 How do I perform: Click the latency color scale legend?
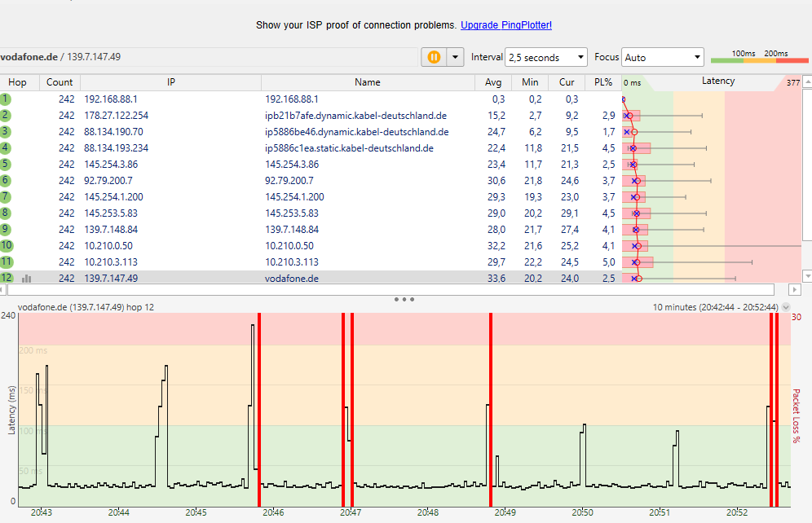[759, 56]
